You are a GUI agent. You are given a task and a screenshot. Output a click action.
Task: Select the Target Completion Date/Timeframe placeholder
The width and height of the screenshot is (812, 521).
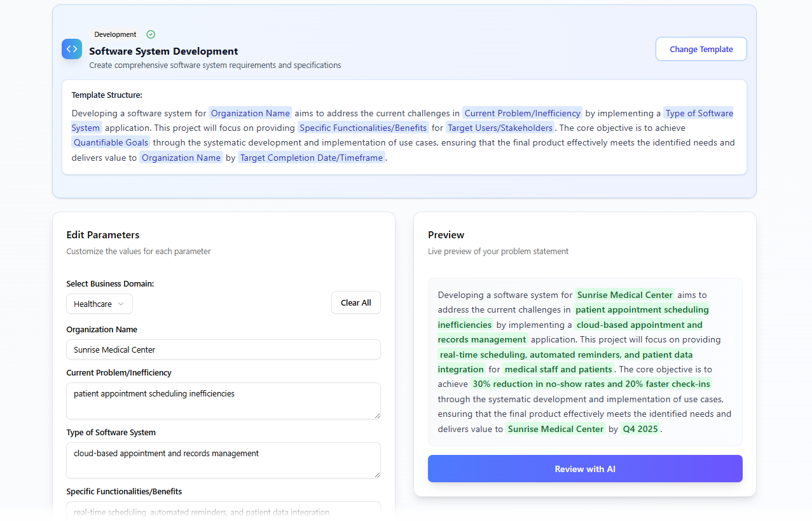point(311,158)
